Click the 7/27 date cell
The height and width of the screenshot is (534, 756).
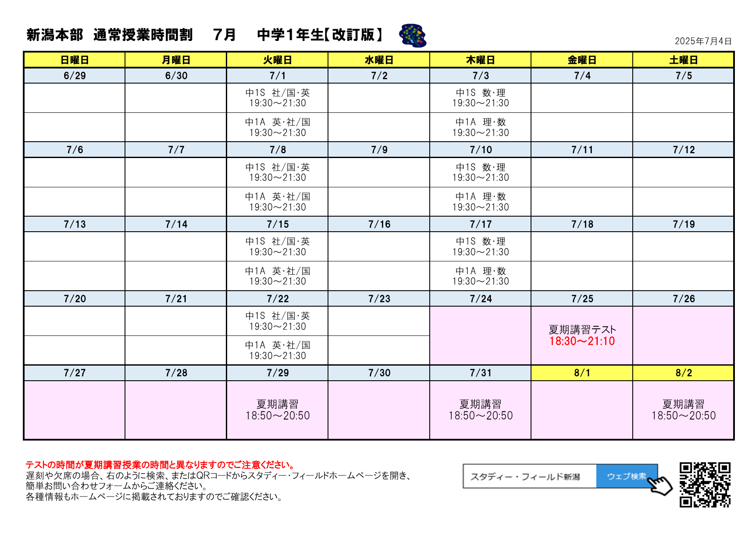tap(75, 373)
